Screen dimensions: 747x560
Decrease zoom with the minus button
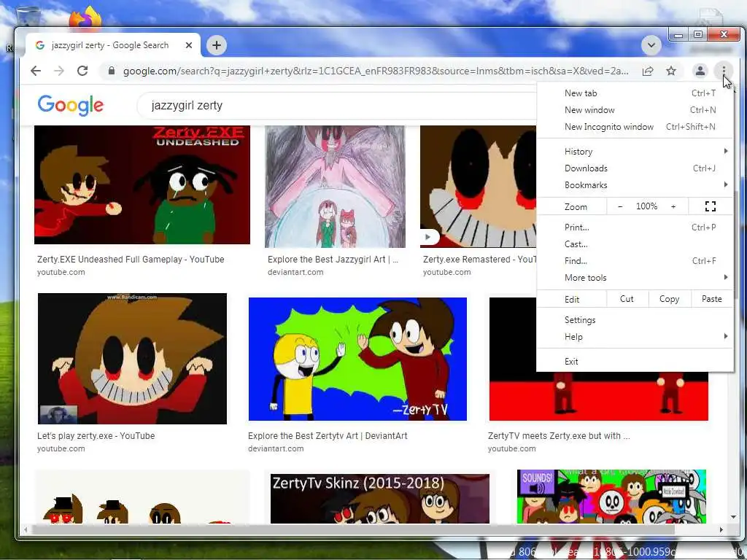coord(620,206)
